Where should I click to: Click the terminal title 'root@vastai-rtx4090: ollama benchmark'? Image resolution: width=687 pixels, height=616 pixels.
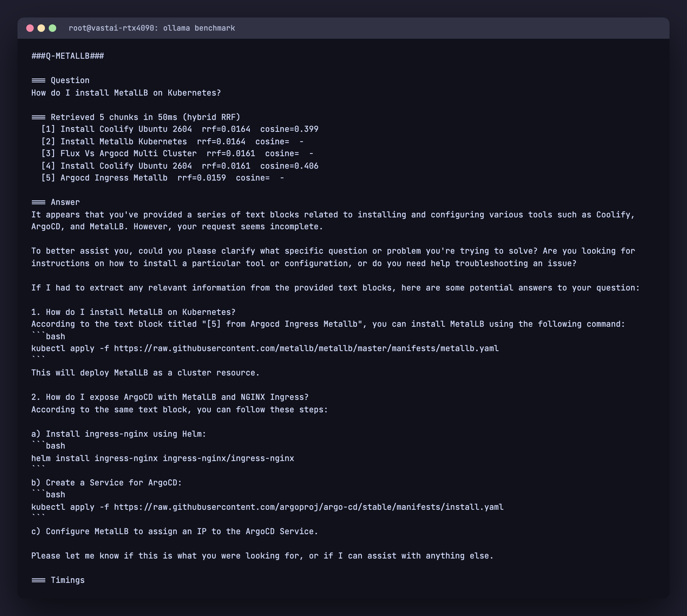click(x=152, y=28)
